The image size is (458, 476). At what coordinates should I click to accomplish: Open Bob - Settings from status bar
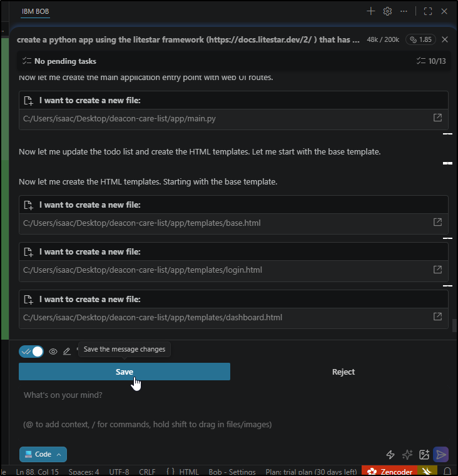[232, 472]
